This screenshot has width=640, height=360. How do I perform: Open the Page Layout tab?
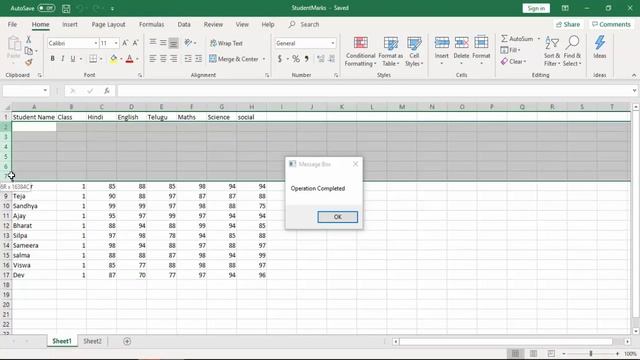coord(109,24)
